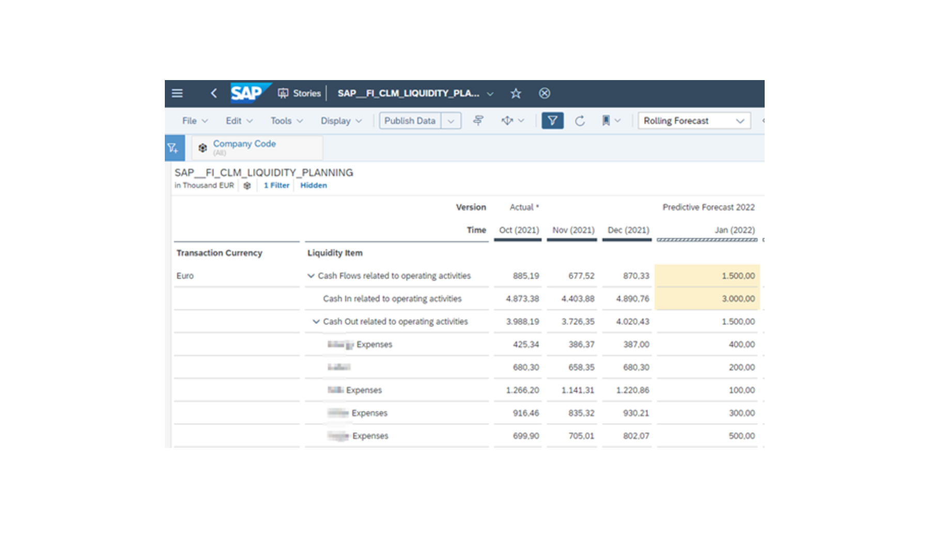The image size is (930, 560).
Task: Collapse Cash Flows related to operating activities
Action: tap(311, 276)
